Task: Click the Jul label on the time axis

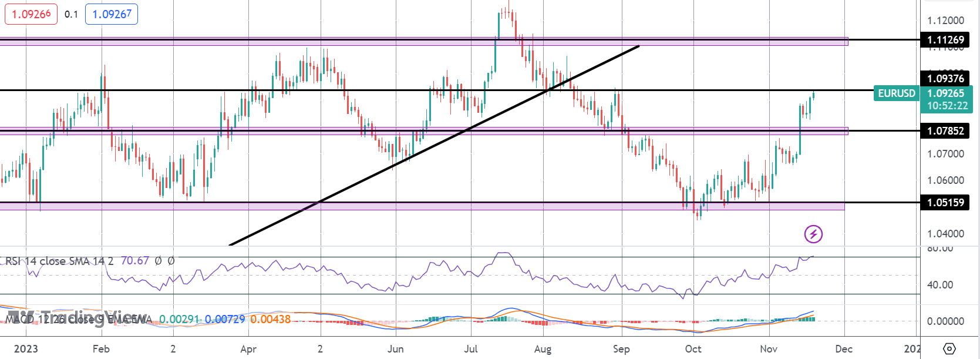Action: click(x=470, y=349)
